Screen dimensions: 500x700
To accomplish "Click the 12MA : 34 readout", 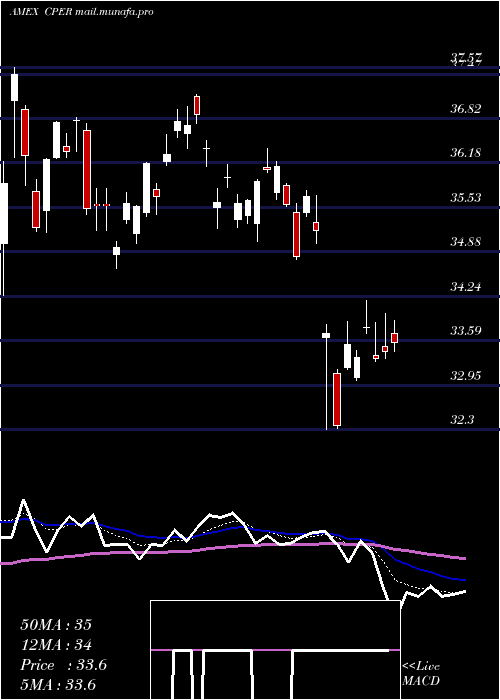I will coord(56,645).
